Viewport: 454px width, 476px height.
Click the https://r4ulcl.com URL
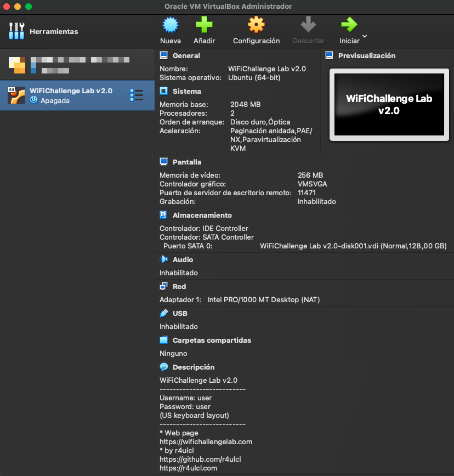[188, 468]
